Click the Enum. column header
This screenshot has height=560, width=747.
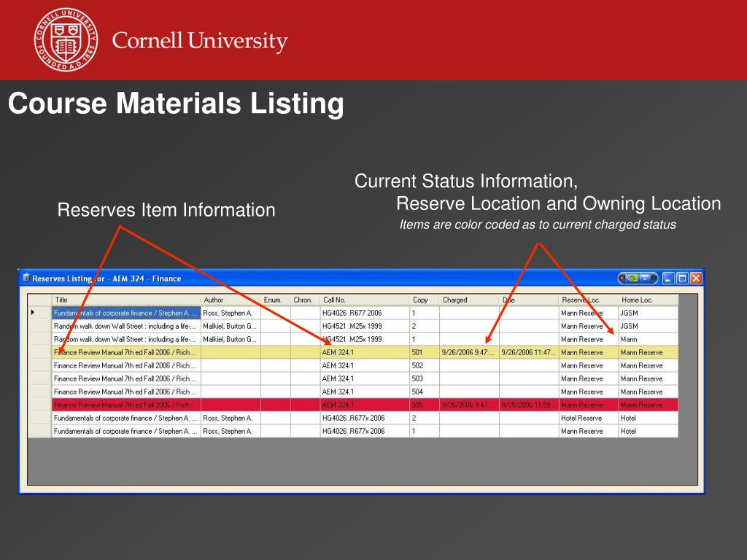pyautogui.click(x=275, y=300)
